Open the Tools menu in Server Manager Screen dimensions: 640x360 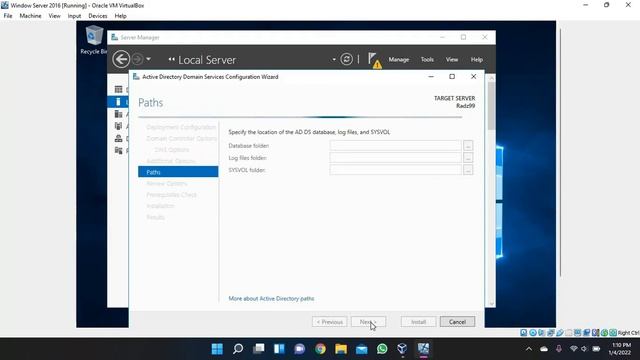pos(427,60)
